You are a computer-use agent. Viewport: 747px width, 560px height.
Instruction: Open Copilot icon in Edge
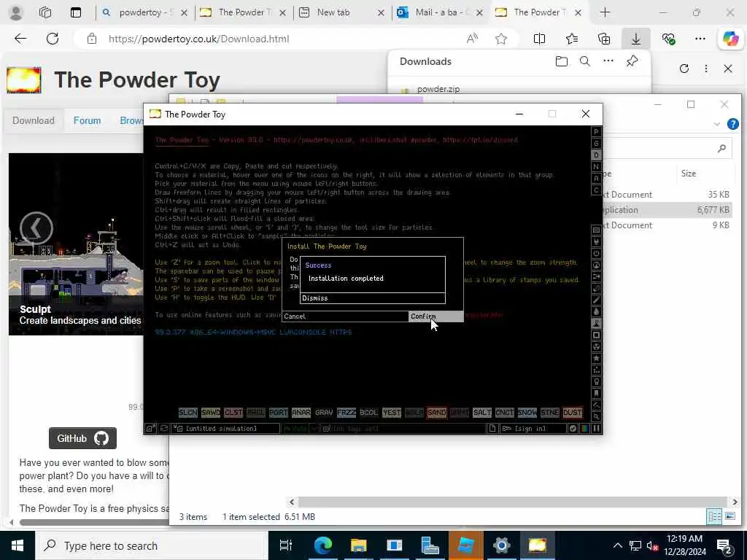tap(730, 39)
